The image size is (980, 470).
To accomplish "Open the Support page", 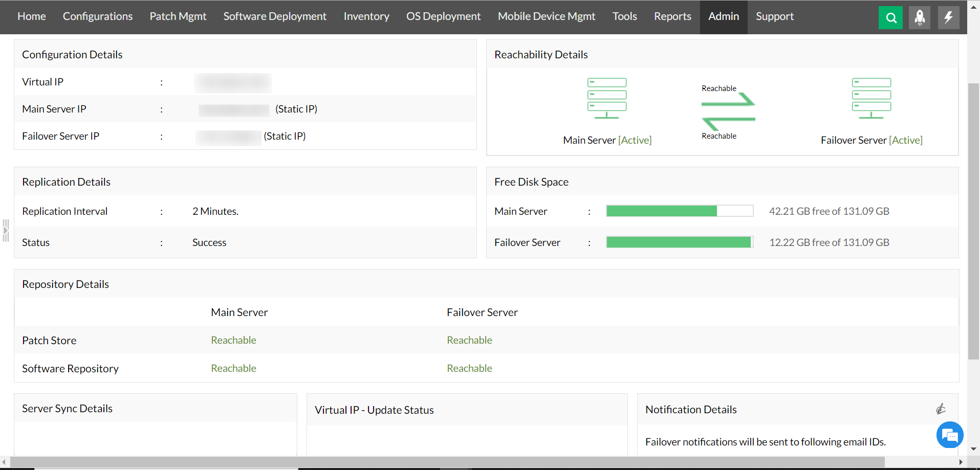I will [x=774, y=16].
